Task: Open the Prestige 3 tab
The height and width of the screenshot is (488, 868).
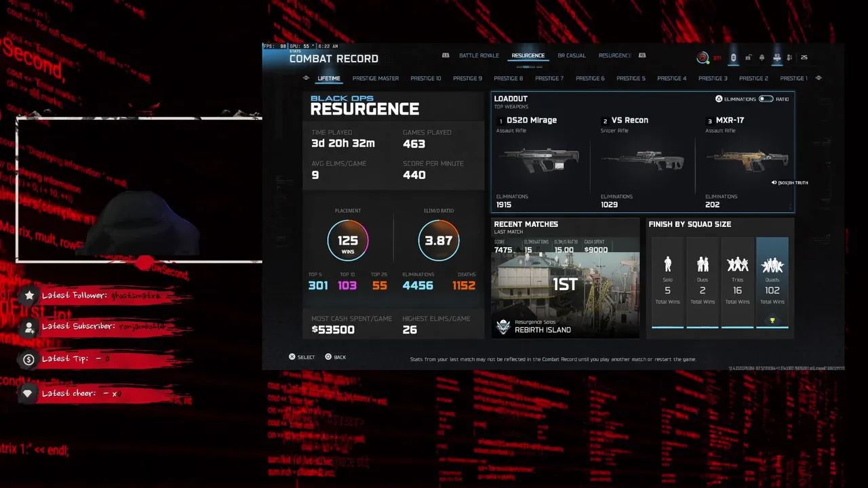Action: coord(713,79)
